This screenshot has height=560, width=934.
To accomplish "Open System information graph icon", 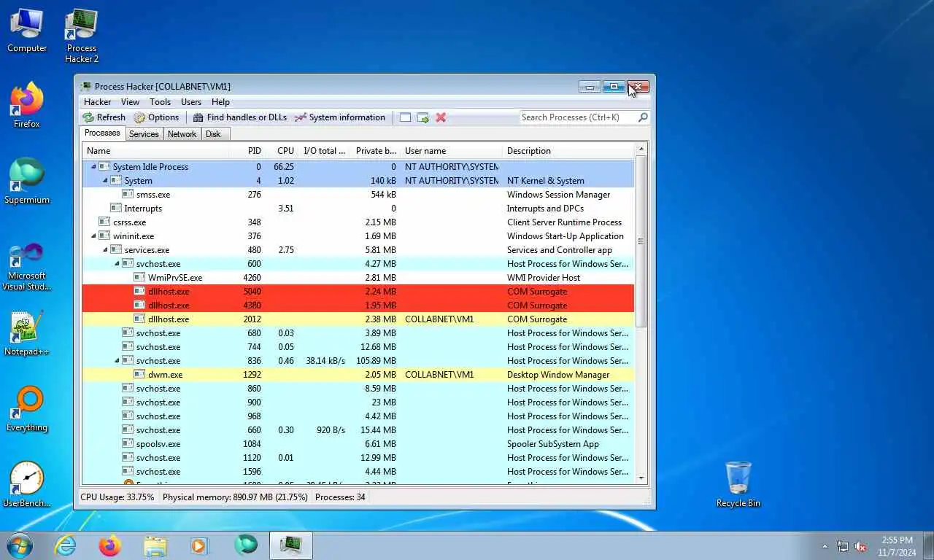I will coord(300,117).
